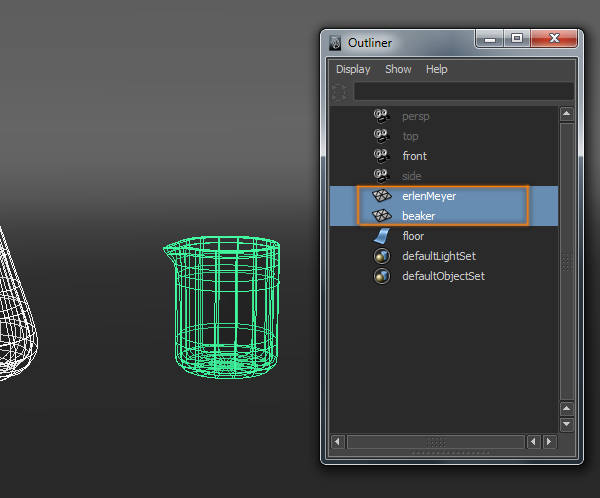Open the Help menu in Outliner
This screenshot has width=600, height=498.
tap(436, 69)
